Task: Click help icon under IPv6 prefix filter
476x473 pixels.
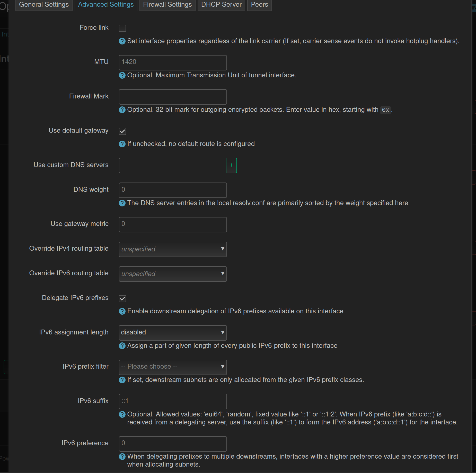Action: coord(122,380)
